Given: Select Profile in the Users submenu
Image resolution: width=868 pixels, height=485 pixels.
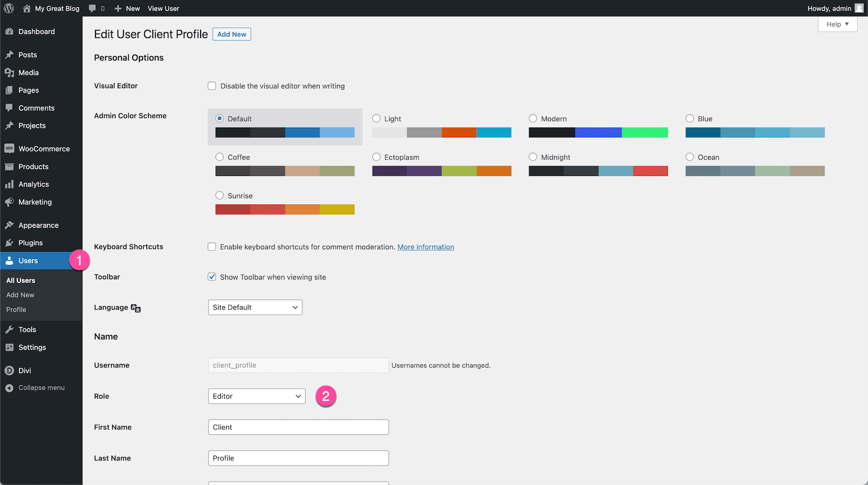Looking at the screenshot, I should click(15, 310).
